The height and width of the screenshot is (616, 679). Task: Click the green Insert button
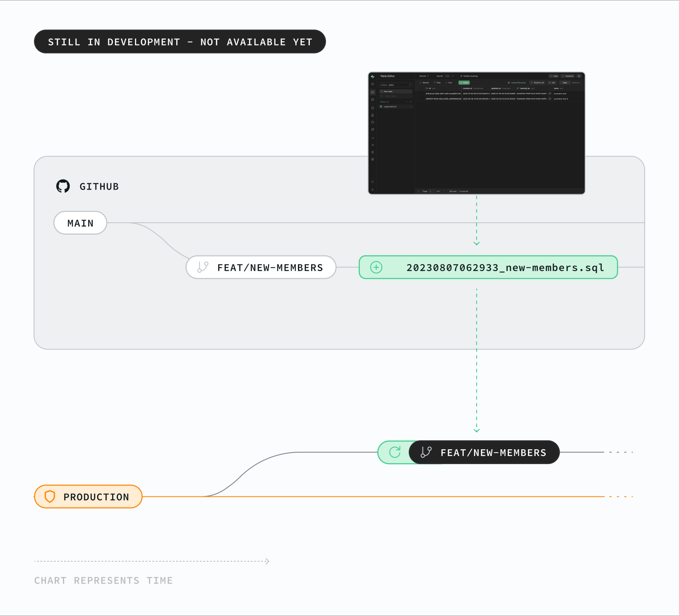(464, 83)
